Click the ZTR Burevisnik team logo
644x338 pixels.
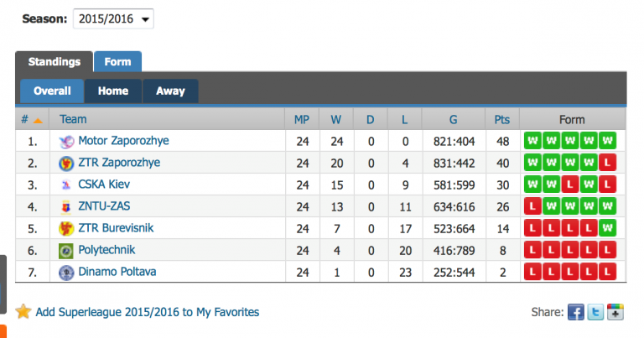tap(66, 229)
